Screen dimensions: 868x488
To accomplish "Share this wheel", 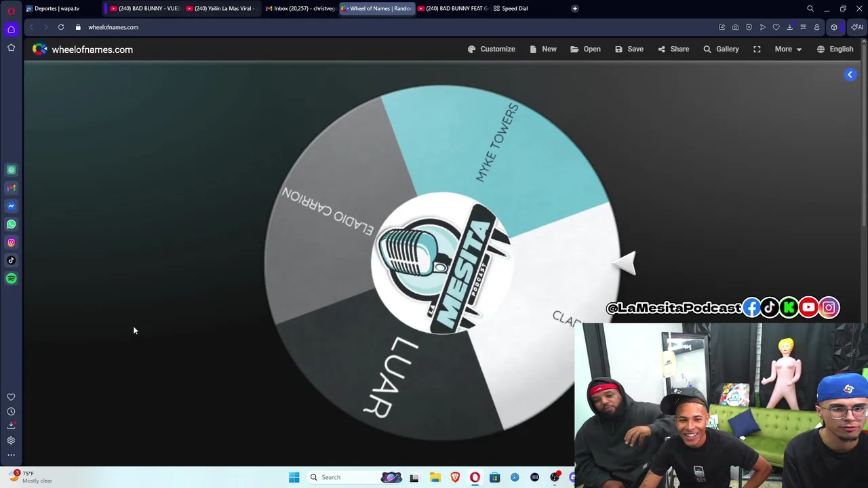I will 673,49.
